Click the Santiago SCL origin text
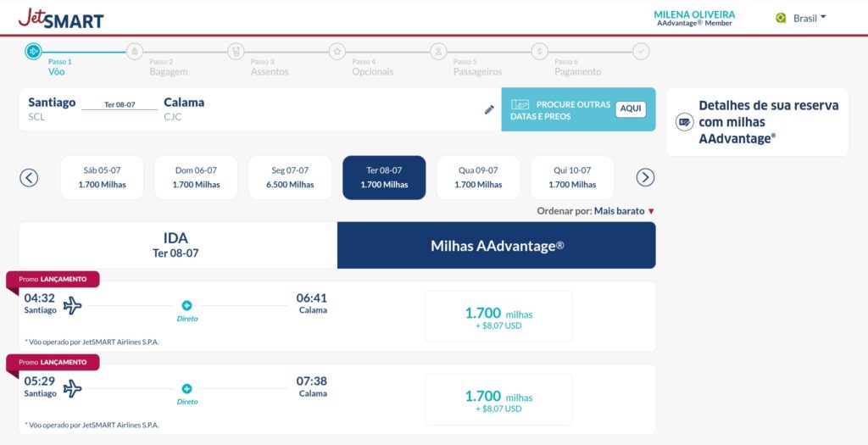 click(x=52, y=109)
